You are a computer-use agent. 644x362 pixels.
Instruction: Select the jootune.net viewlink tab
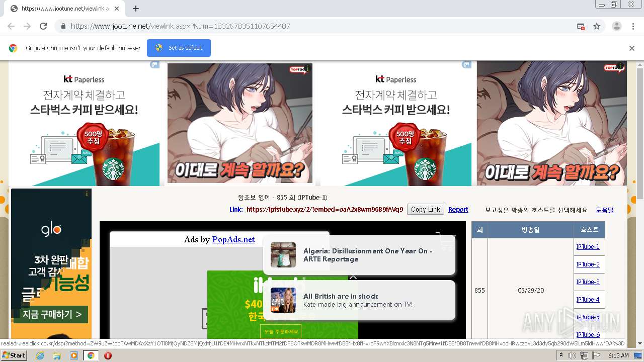[x=64, y=9]
